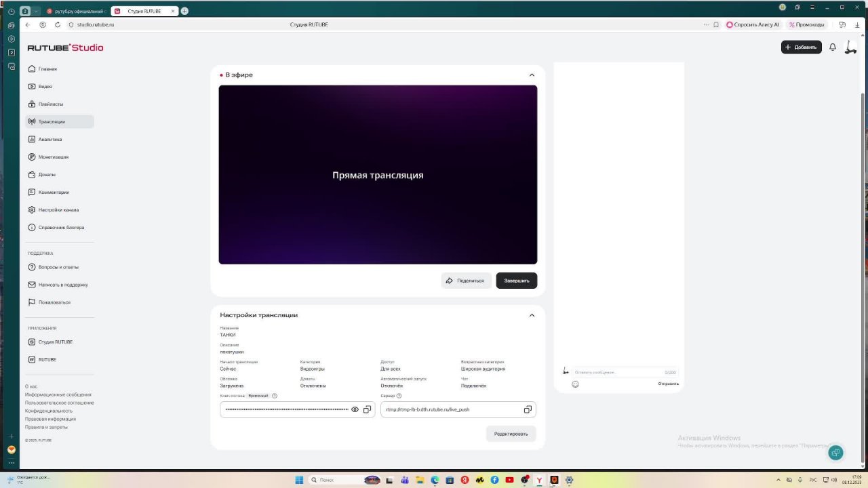The image size is (868, 488).
Task: Open the Yandex Browser taskbar icon
Action: click(x=539, y=480)
